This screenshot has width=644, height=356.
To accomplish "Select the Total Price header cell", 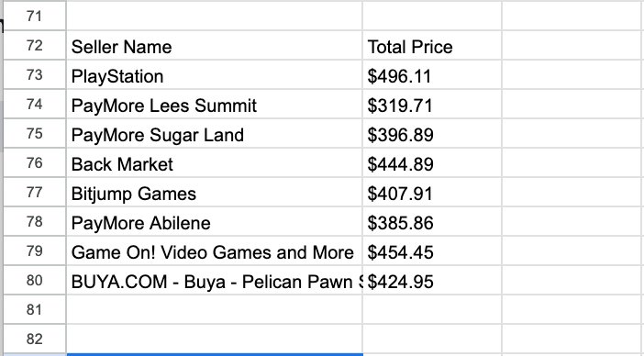I will (x=432, y=46).
